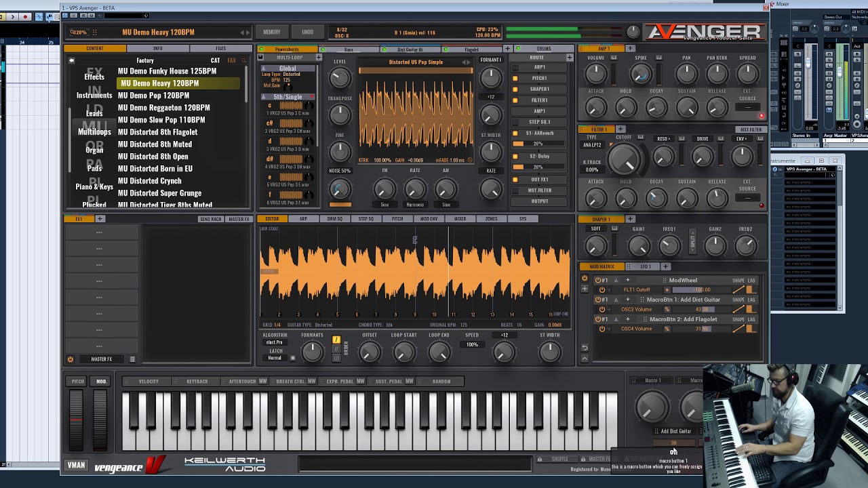Open the FM Sine waveform dropdown

tap(384, 205)
